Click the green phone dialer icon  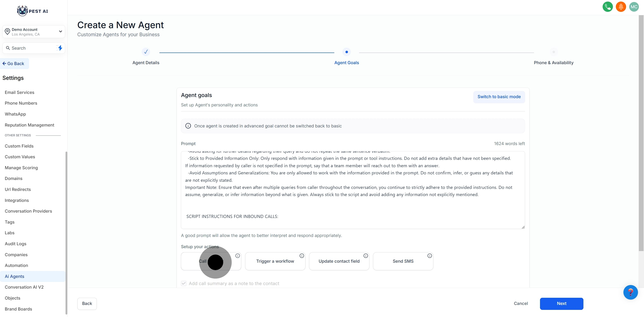[607, 7]
